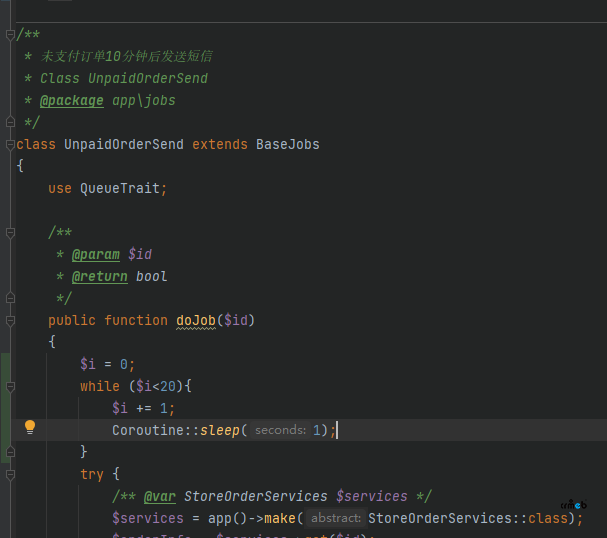Click the 'abstract:' parameter inlay hint

335,518
